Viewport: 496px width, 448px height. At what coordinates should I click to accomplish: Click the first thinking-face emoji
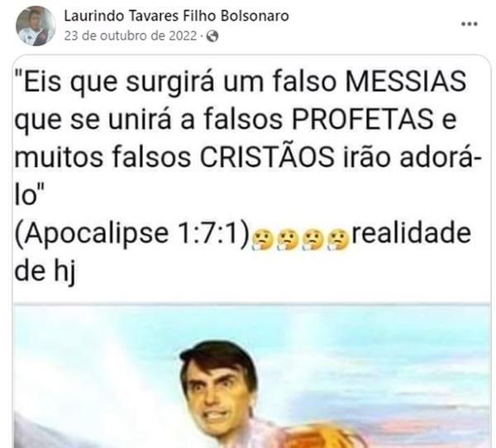coord(262,239)
